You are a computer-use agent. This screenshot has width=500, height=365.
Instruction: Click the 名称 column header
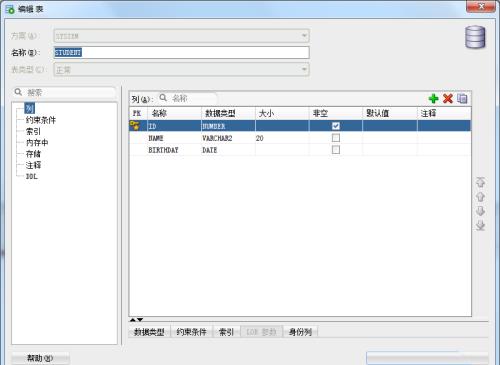click(174, 113)
